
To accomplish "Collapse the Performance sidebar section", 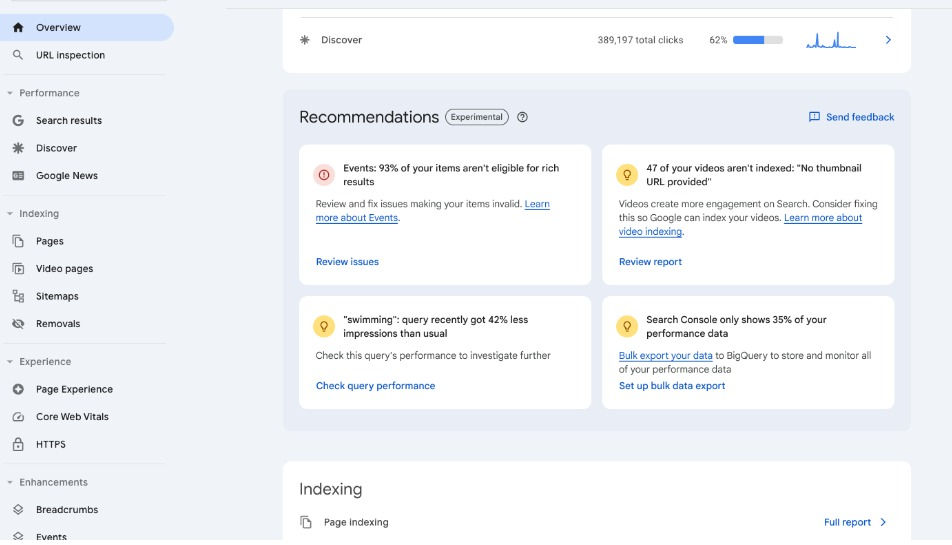I will 10,93.
